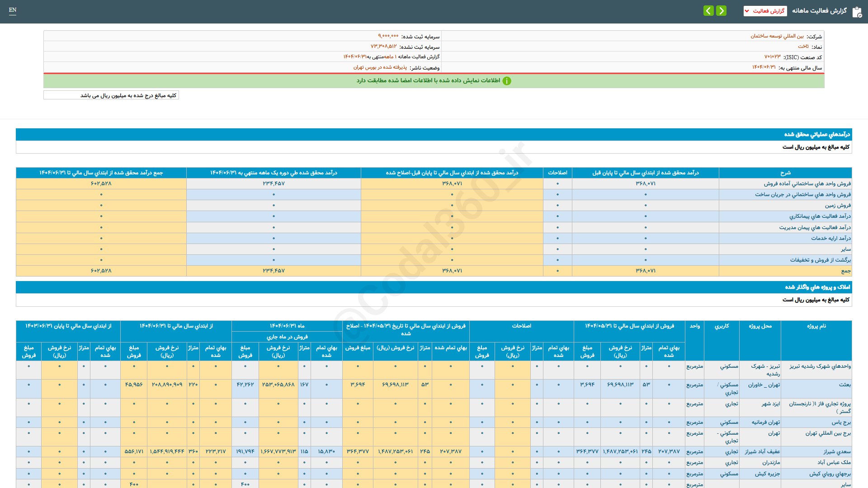868x488 pixels.
Task: Open the گزارش فعالیت dropdown
Action: tap(765, 11)
